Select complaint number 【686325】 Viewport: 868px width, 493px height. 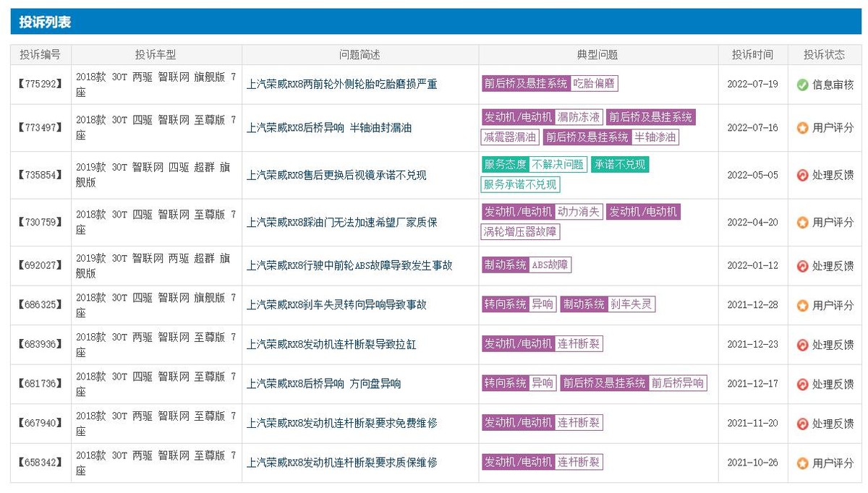coord(41,306)
